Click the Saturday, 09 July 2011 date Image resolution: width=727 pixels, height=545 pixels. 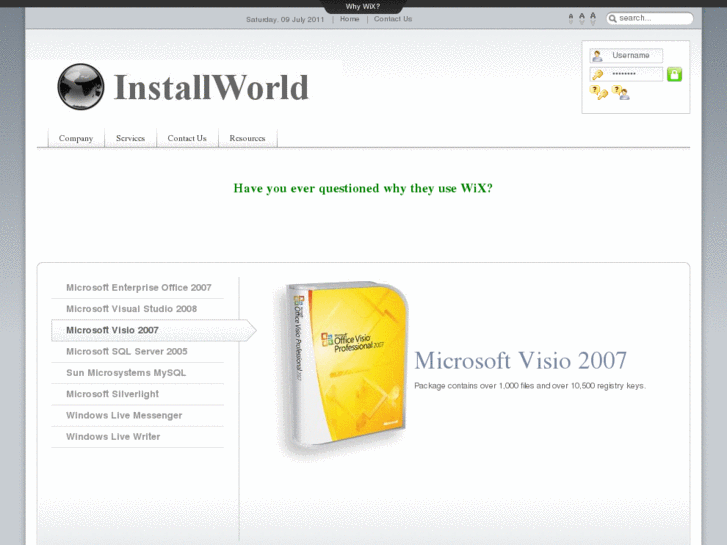point(285,19)
